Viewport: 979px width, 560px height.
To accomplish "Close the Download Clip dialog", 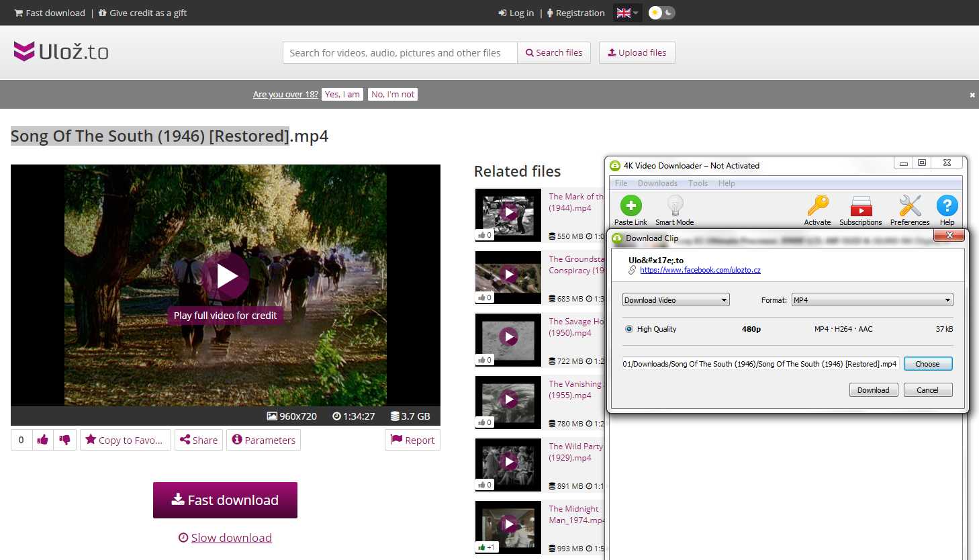I will coord(949,235).
